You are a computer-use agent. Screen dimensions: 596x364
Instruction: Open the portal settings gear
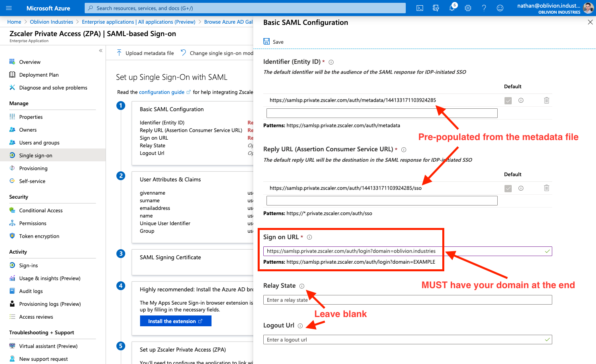point(468,8)
